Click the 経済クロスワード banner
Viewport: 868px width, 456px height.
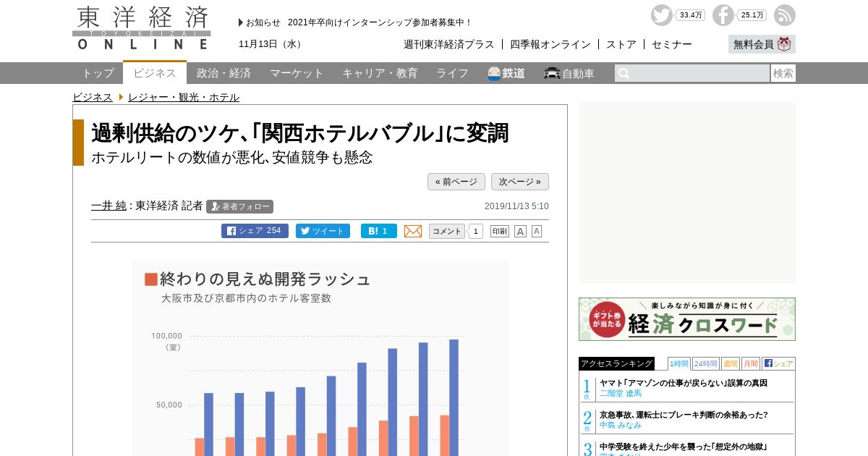(x=687, y=319)
